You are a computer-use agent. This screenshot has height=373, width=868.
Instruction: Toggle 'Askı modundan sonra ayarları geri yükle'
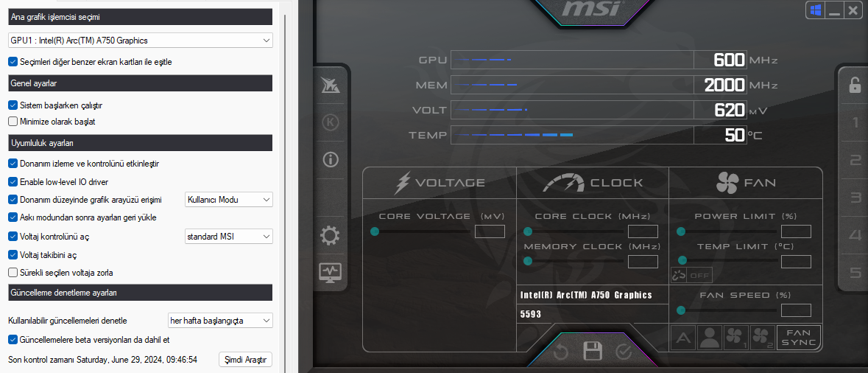tap(13, 217)
